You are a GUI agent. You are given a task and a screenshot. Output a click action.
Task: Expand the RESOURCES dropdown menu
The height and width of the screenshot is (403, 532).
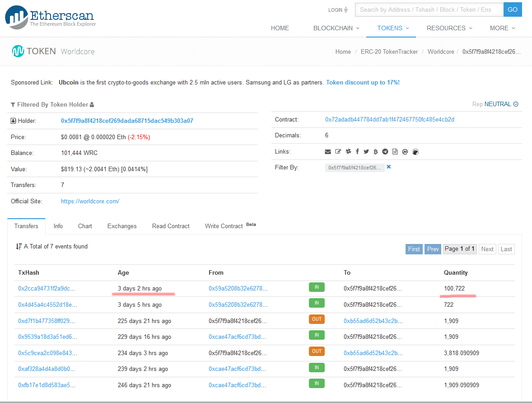449,28
